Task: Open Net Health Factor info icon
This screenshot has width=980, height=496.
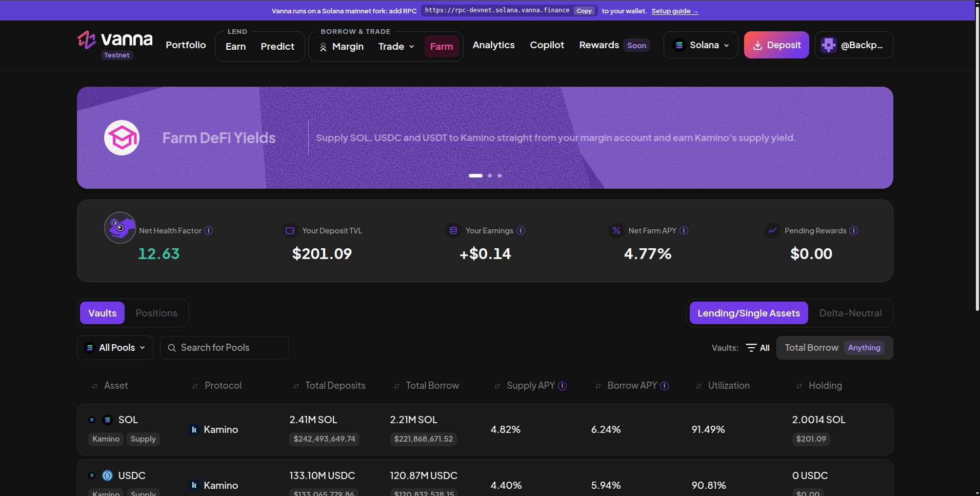Action: (x=209, y=231)
